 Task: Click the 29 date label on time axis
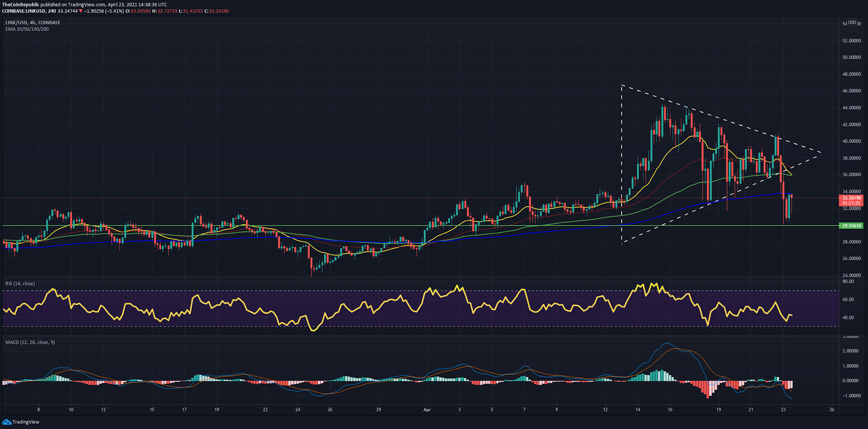coord(379,410)
